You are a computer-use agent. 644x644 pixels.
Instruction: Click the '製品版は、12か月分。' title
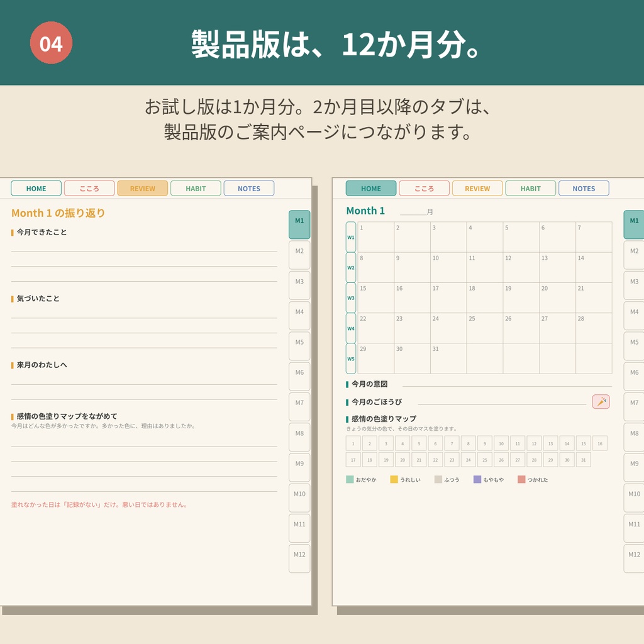click(x=336, y=44)
